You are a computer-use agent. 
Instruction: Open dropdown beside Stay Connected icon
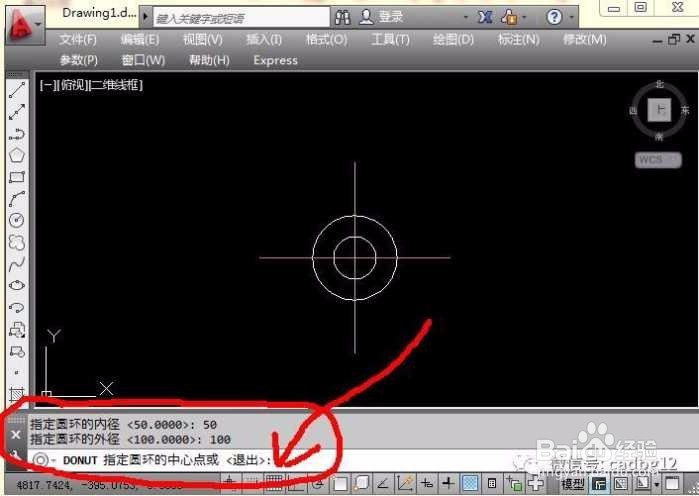(x=524, y=17)
